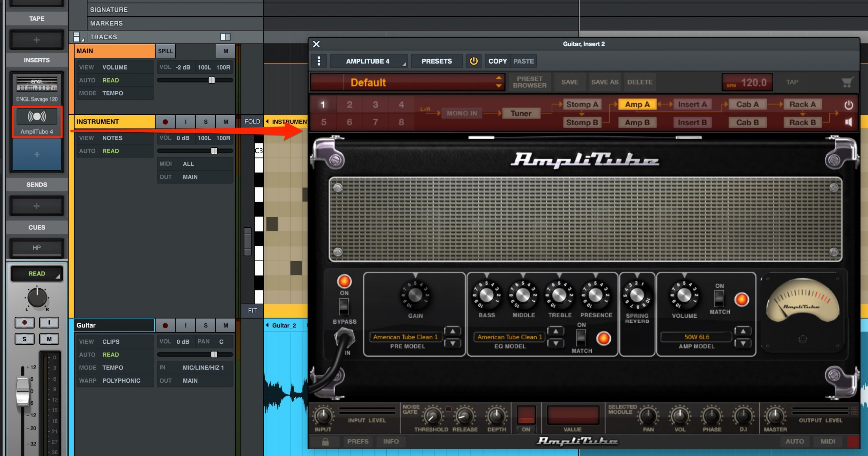The image size is (868, 456).
Task: Select previous PRE MODEL with down arrow
Action: (x=453, y=343)
